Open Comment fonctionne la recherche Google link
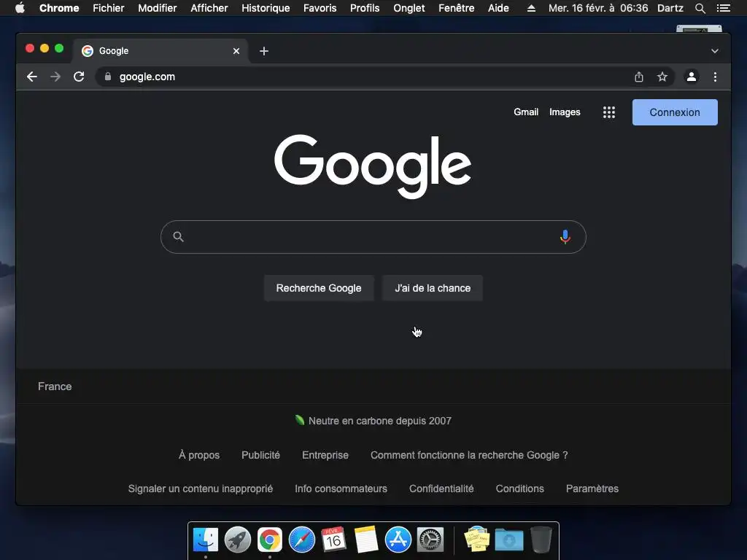 (469, 455)
